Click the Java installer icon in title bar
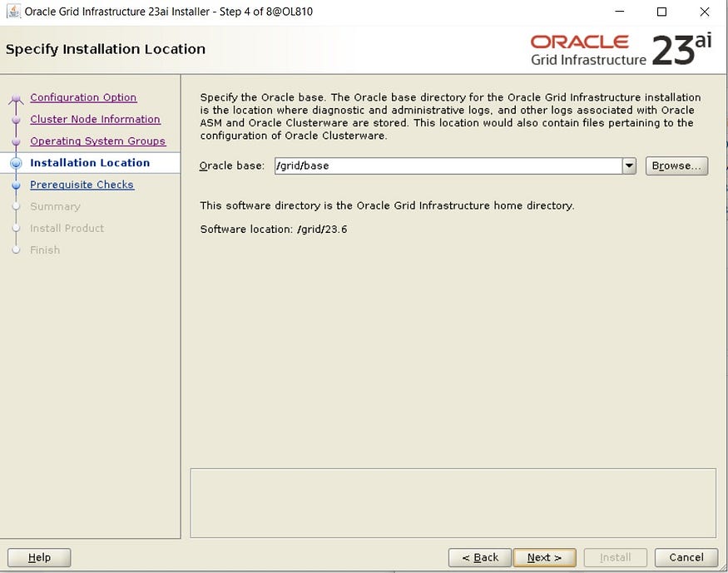This screenshot has height=573, width=728. (x=13, y=11)
